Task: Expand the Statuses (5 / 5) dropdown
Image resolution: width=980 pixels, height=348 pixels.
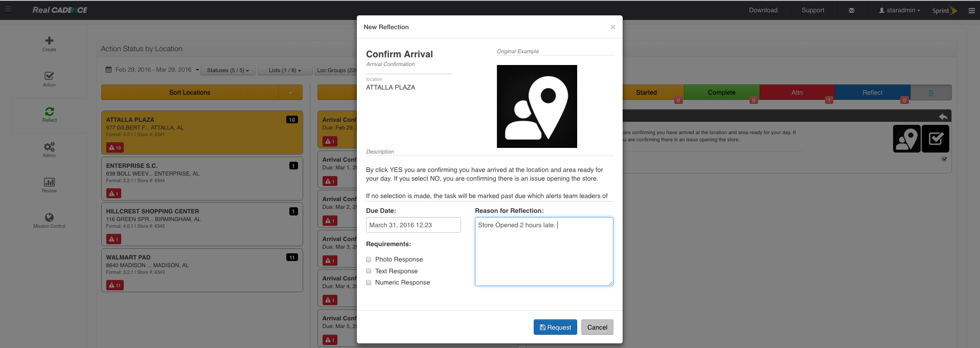Action: (227, 70)
